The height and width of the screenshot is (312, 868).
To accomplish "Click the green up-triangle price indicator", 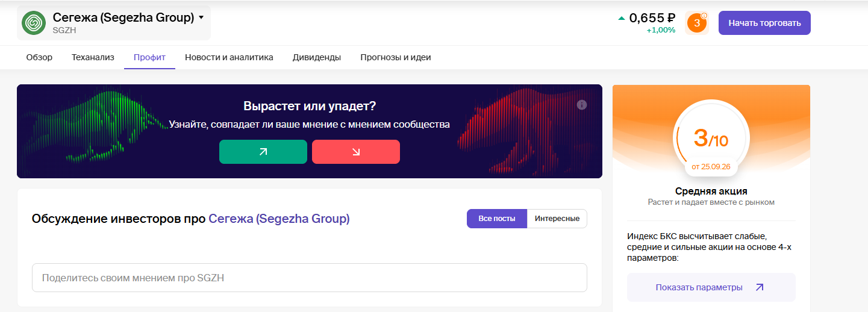I will pos(622,18).
